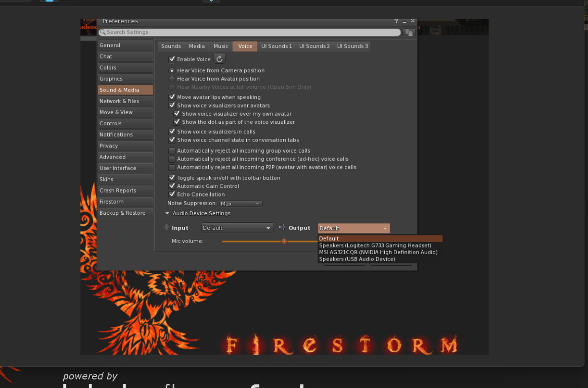Image resolution: width=588 pixels, height=388 pixels.
Task: Open the UI Sounds 2 tab
Action: pyautogui.click(x=314, y=46)
